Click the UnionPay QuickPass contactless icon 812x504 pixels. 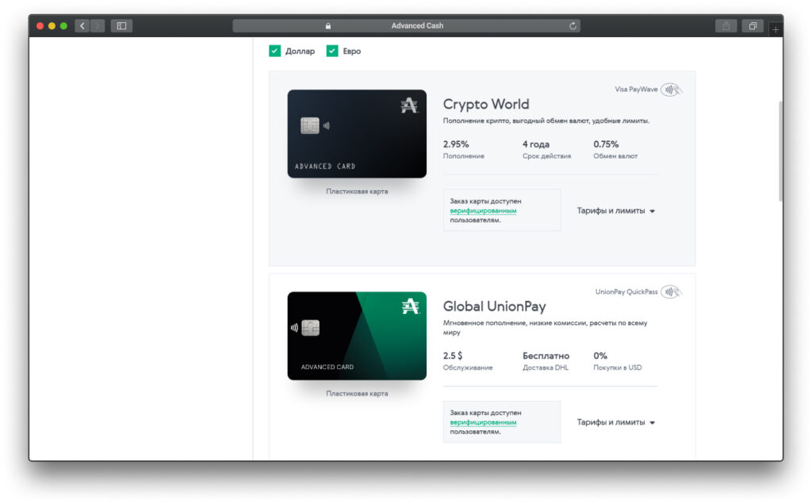pos(671,292)
